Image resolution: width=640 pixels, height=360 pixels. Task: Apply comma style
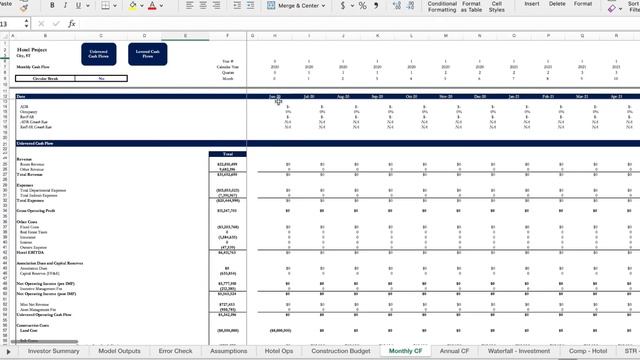point(376,5)
